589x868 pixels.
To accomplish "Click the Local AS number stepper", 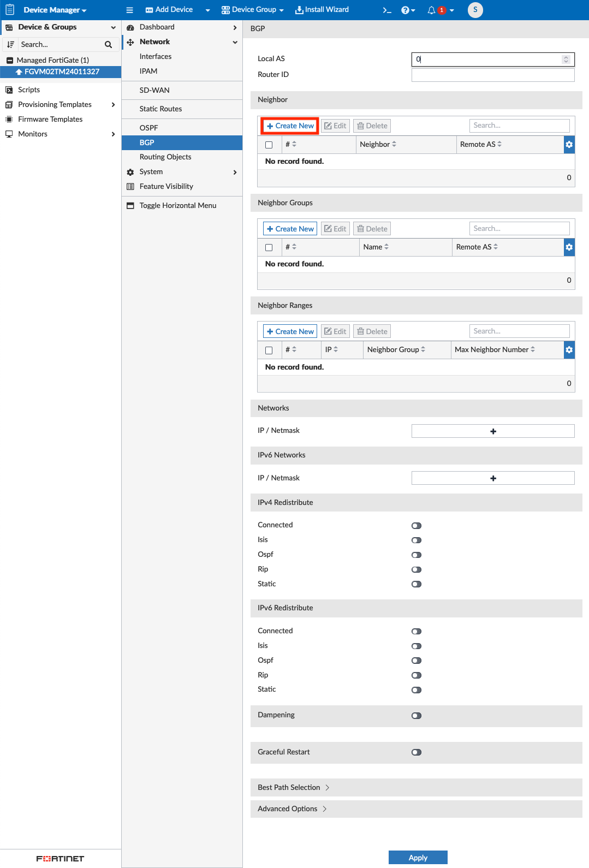I will 566,60.
